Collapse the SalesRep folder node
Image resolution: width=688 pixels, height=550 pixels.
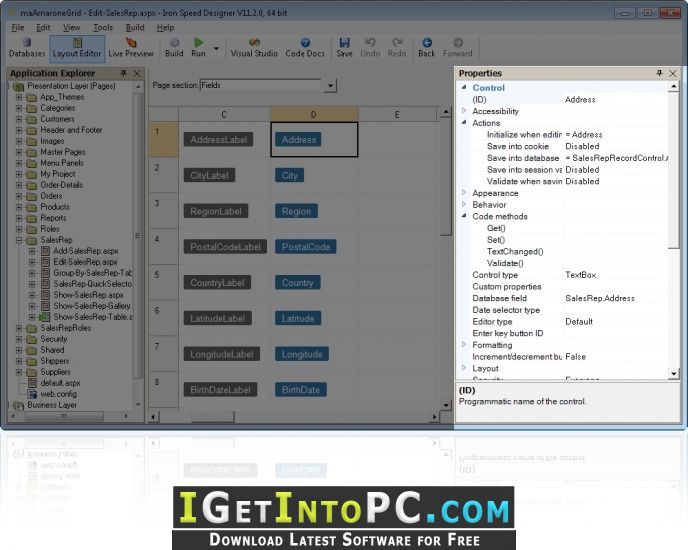(19, 240)
